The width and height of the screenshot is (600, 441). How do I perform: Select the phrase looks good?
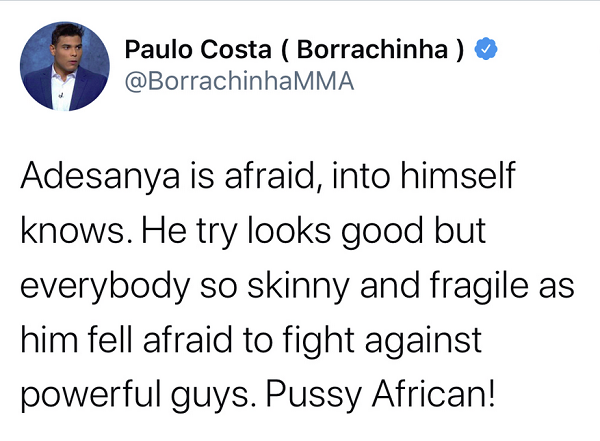point(335,232)
